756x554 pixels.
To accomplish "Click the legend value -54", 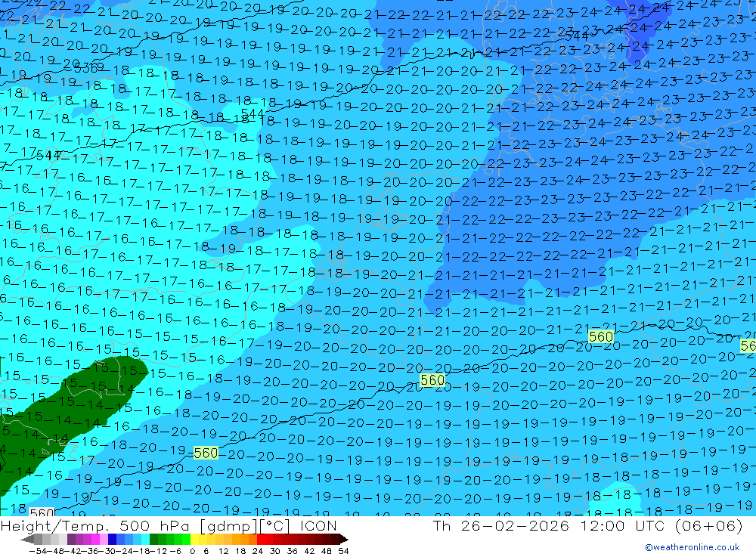I will coord(37,551).
